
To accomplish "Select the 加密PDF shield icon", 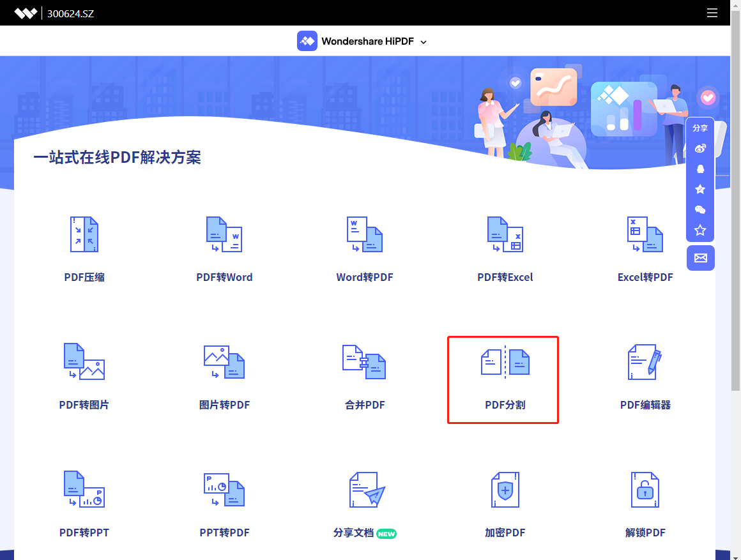I will click(505, 490).
